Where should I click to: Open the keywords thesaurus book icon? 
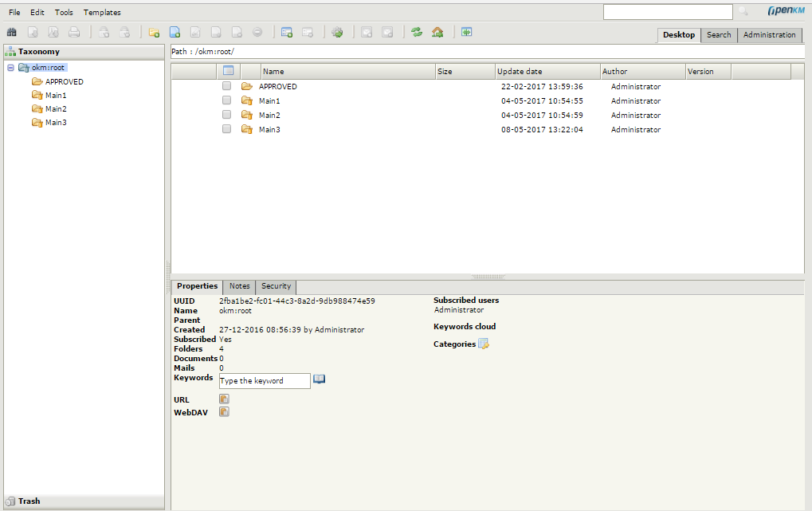320,379
